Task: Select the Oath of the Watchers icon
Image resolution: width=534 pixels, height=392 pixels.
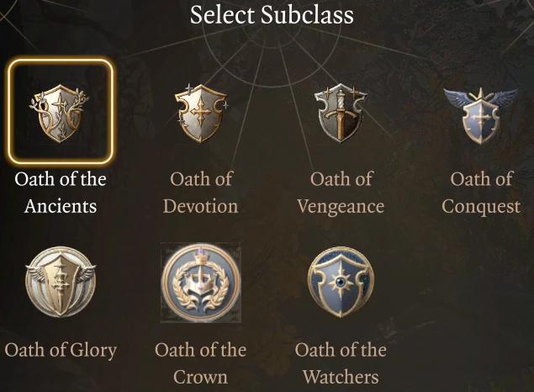Action: pyautogui.click(x=341, y=283)
